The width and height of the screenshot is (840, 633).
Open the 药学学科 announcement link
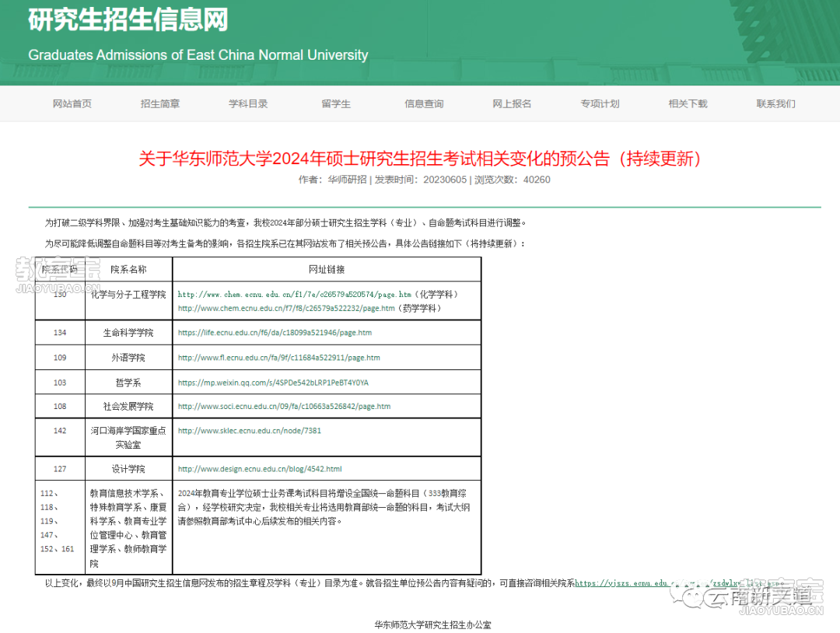click(x=286, y=309)
